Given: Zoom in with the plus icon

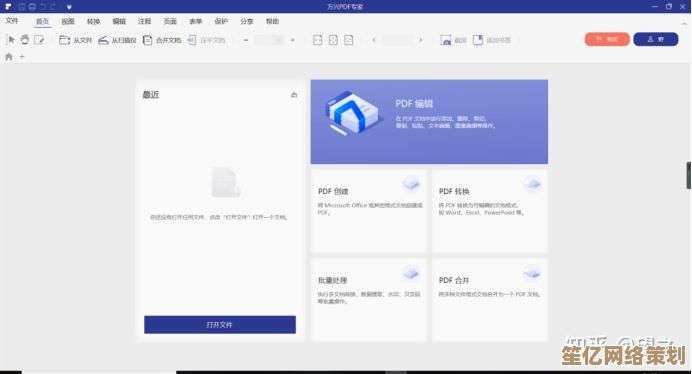Looking at the screenshot, I should [x=293, y=40].
